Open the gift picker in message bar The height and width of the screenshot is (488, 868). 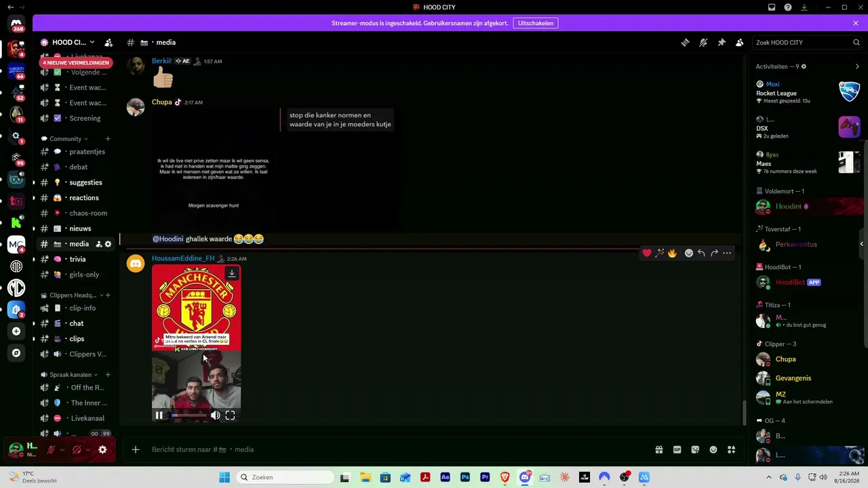(x=658, y=449)
